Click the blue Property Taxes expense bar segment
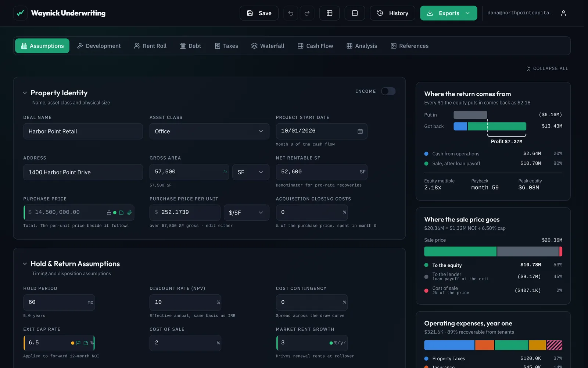 (449, 345)
